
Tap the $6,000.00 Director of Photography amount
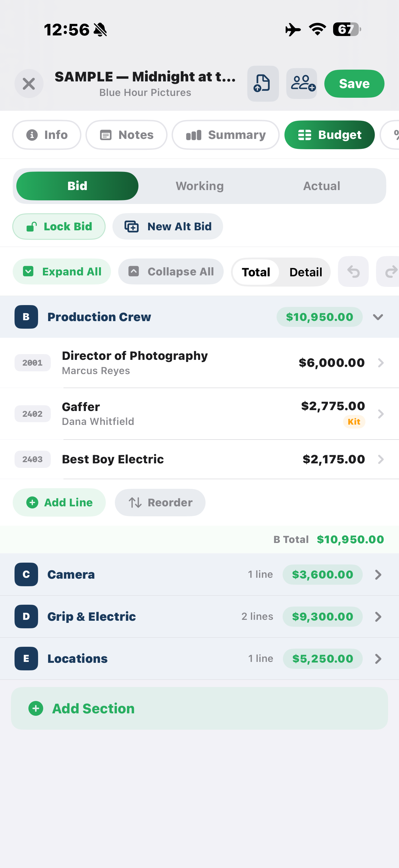click(331, 363)
